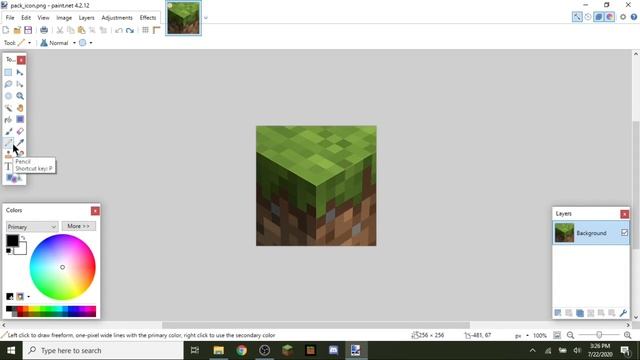Click the primary black color swatch
This screenshot has height=360, width=640.
tap(12, 241)
